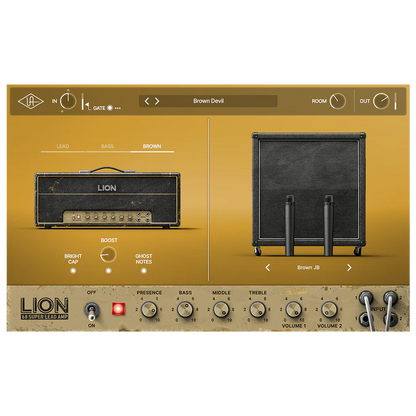Click the LION Super Lead Amp logo
416x416 pixels.
45,309
